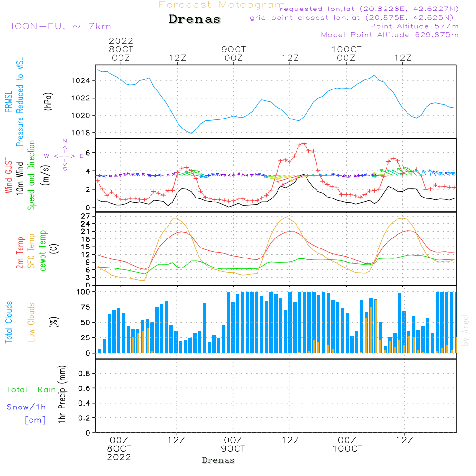Click the red Wind GUST legend label

click(x=9, y=176)
